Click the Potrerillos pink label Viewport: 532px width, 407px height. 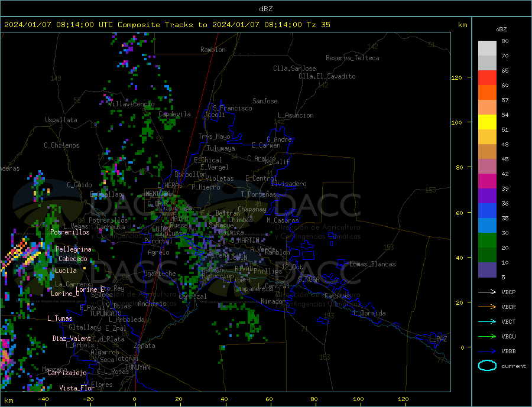pos(70,232)
